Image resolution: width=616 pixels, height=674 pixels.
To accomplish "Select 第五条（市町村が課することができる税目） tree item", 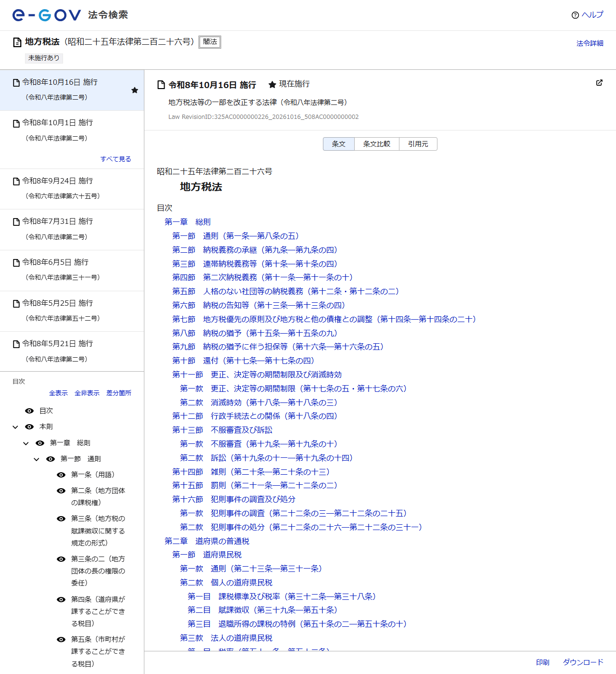I will click(x=98, y=651).
